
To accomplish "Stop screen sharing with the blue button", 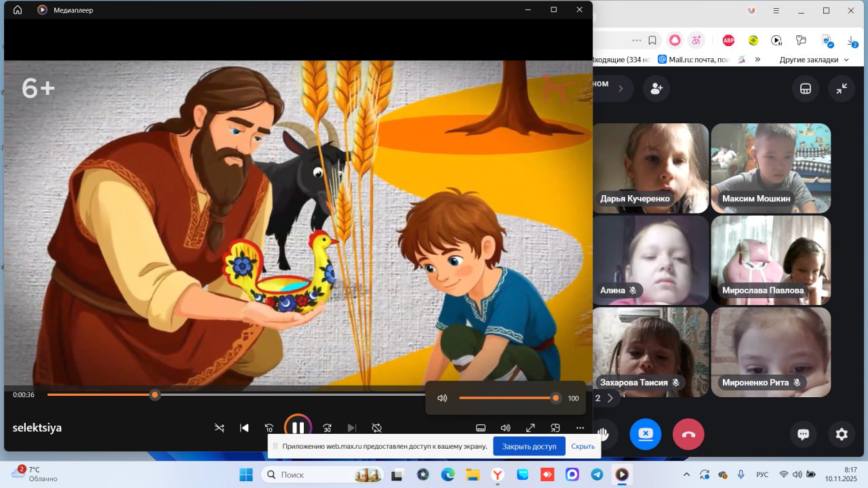I will 645,434.
